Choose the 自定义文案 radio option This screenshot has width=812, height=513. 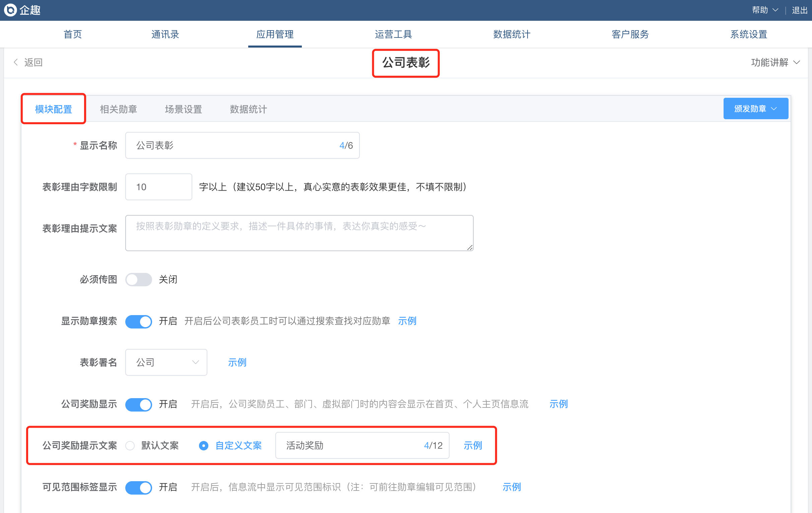[204, 446]
